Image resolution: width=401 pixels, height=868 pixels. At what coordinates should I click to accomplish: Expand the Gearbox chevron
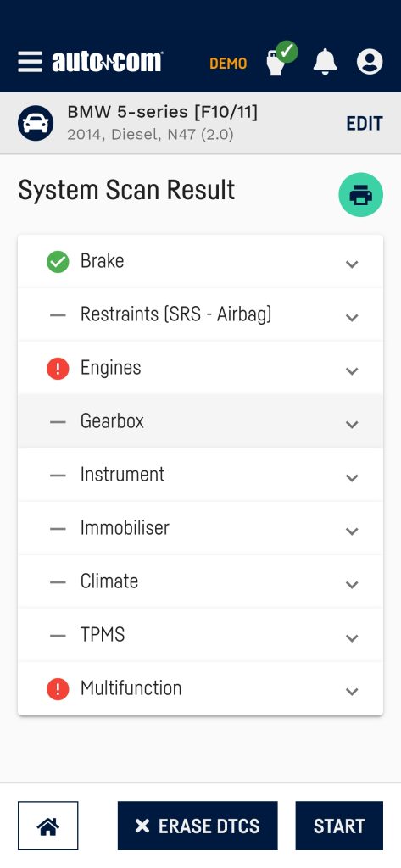coord(352,424)
